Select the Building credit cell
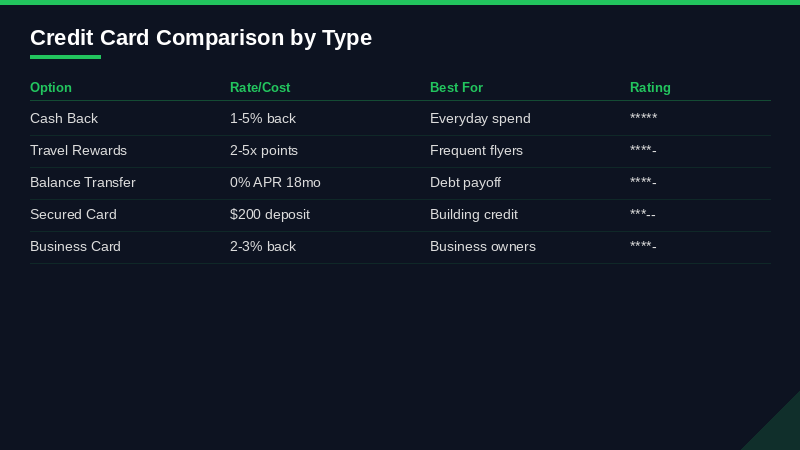Screen dimensions: 800x450 tap(474, 215)
